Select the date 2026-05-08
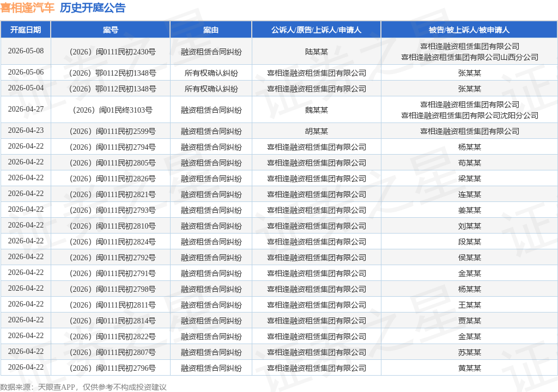 (x=26, y=51)
